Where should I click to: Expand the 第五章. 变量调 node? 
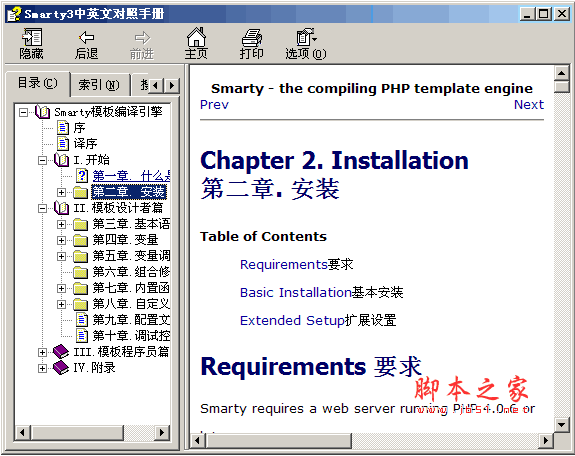[62, 256]
